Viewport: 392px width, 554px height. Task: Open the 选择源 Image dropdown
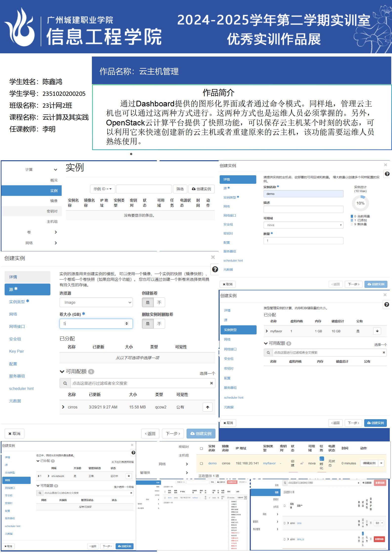click(x=96, y=302)
